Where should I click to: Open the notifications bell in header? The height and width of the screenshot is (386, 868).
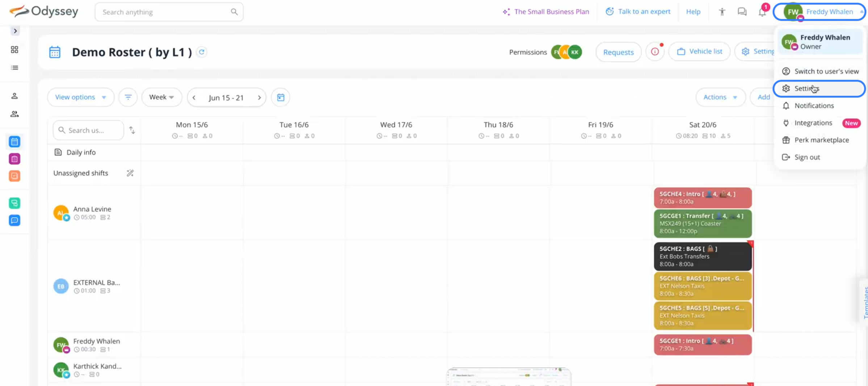[x=762, y=12]
